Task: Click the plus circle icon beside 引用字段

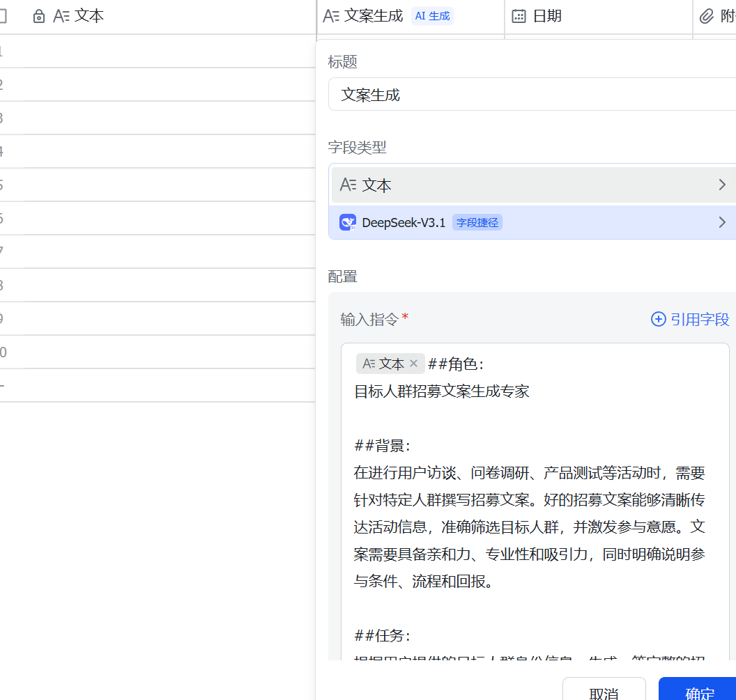Action: [658, 319]
